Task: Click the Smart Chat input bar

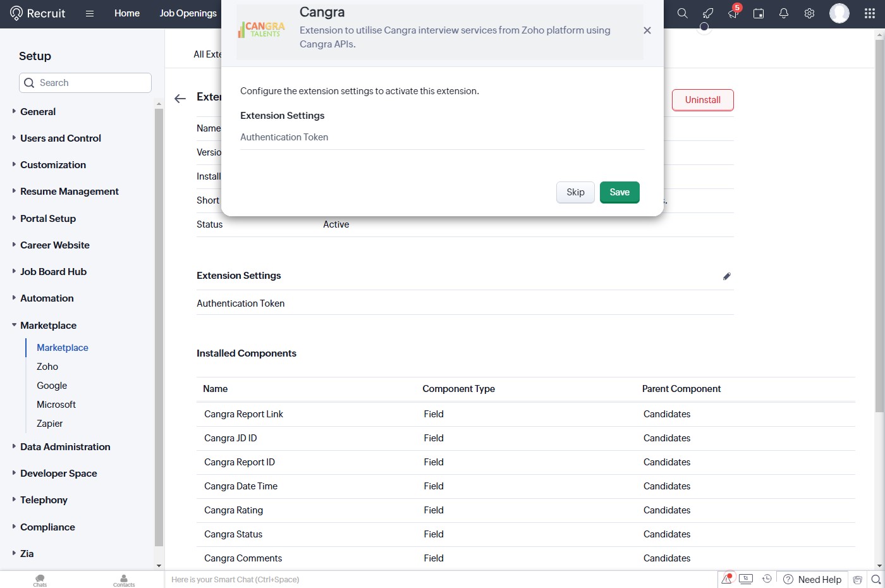Action: click(441, 579)
